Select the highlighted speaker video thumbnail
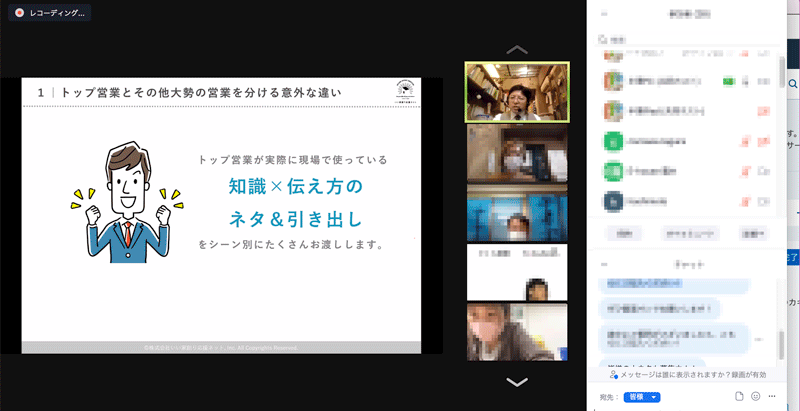 tap(517, 91)
